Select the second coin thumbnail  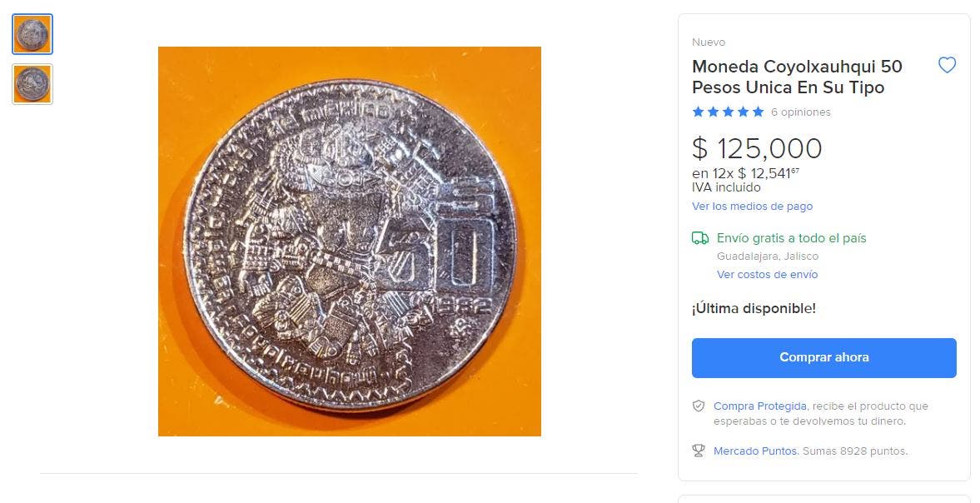point(32,84)
